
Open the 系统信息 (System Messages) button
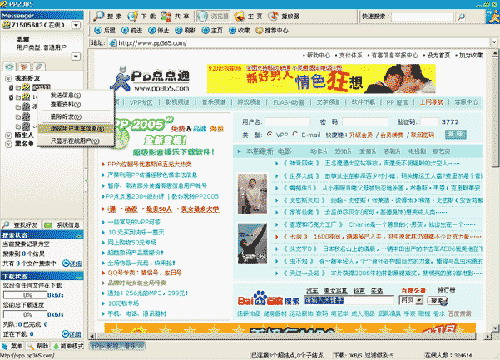[62, 225]
